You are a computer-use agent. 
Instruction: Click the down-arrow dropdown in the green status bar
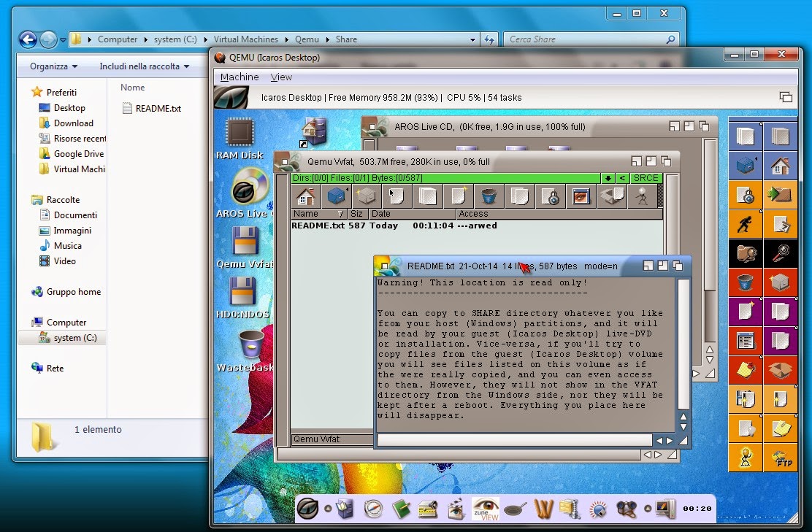tap(608, 177)
